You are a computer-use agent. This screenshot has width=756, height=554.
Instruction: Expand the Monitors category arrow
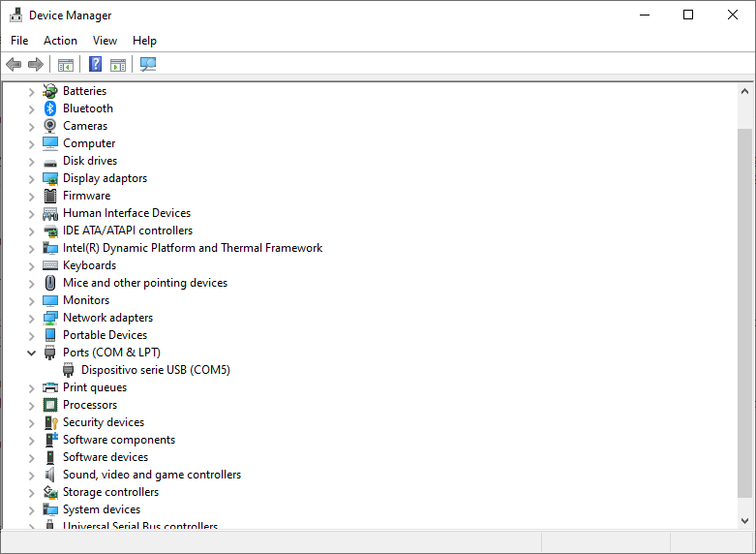31,301
